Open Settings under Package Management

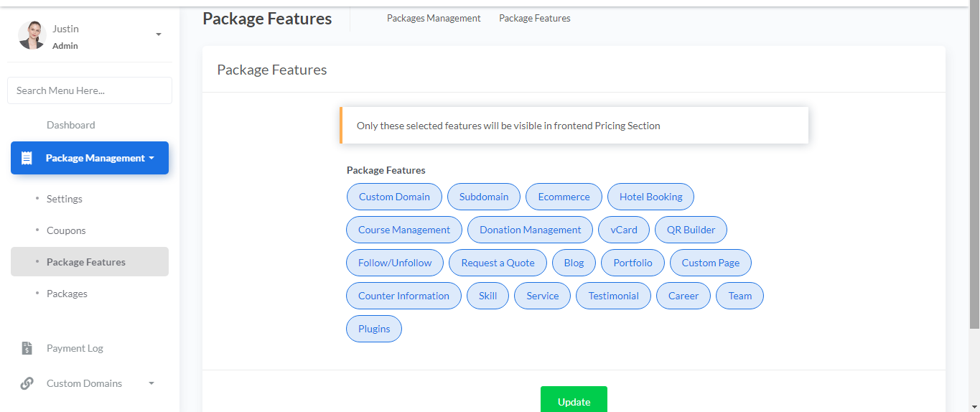point(65,199)
